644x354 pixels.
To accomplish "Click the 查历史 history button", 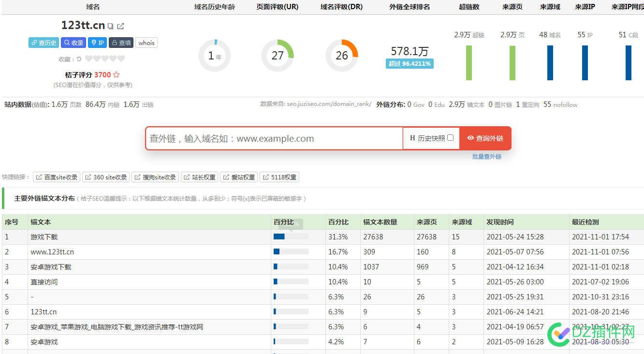I will [44, 43].
